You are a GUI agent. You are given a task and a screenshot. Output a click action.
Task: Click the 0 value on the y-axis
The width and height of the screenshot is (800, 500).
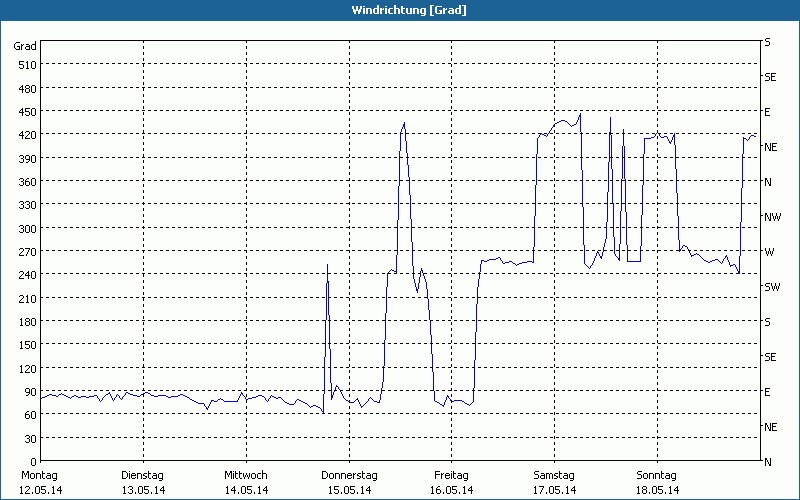31,462
